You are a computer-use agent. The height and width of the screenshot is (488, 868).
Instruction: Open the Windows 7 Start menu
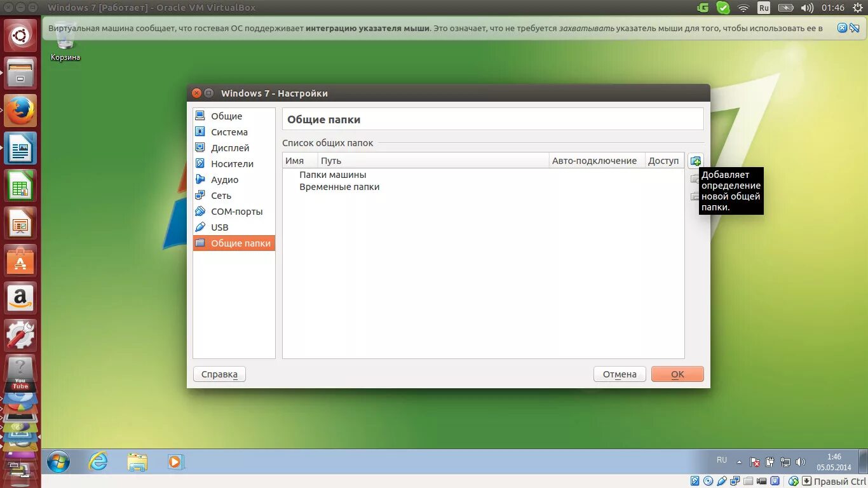[x=58, y=462]
